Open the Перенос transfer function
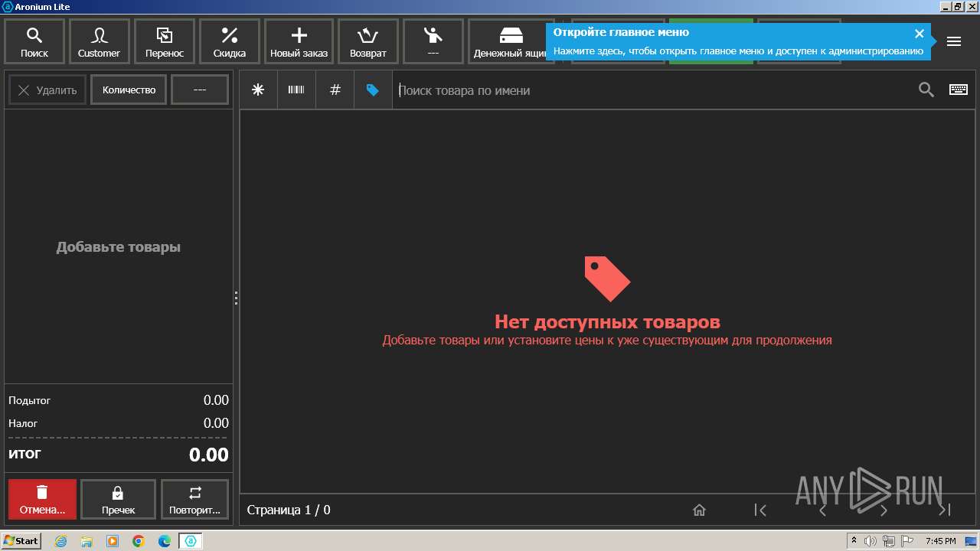This screenshot has height=551, width=980. point(165,41)
